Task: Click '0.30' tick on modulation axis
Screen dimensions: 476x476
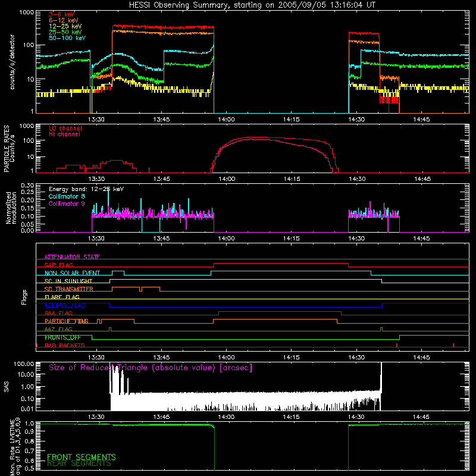Action: [27, 186]
